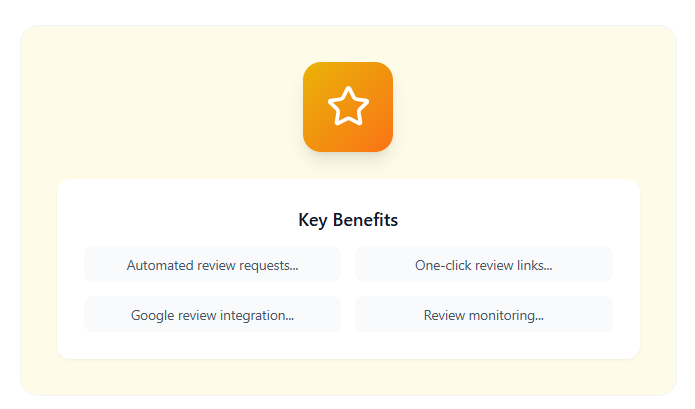The image size is (695, 409).
Task: Expand the truncated Google review integration text
Action: point(212,315)
